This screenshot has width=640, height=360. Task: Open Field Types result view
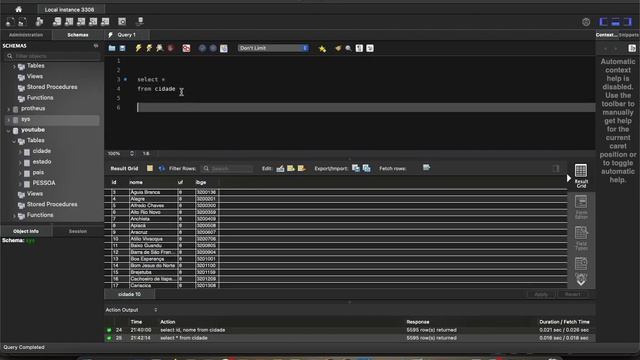(x=581, y=238)
